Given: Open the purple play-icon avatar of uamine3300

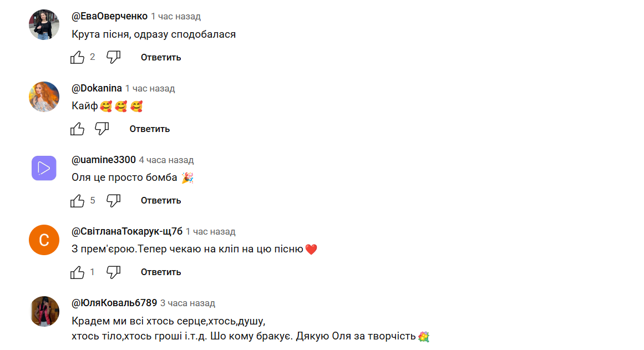Looking at the screenshot, I should (x=44, y=168).
